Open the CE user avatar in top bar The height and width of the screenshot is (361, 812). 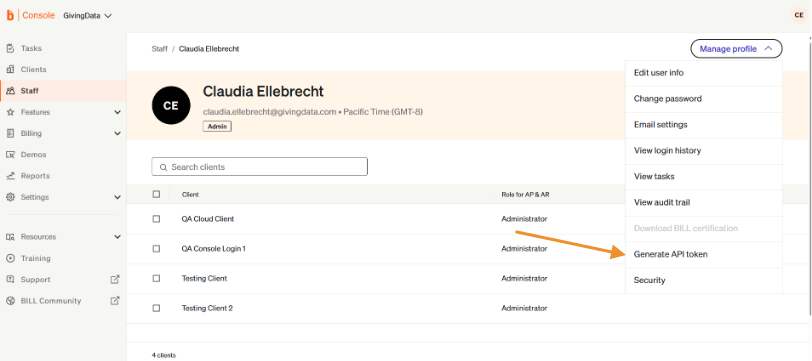pos(799,16)
